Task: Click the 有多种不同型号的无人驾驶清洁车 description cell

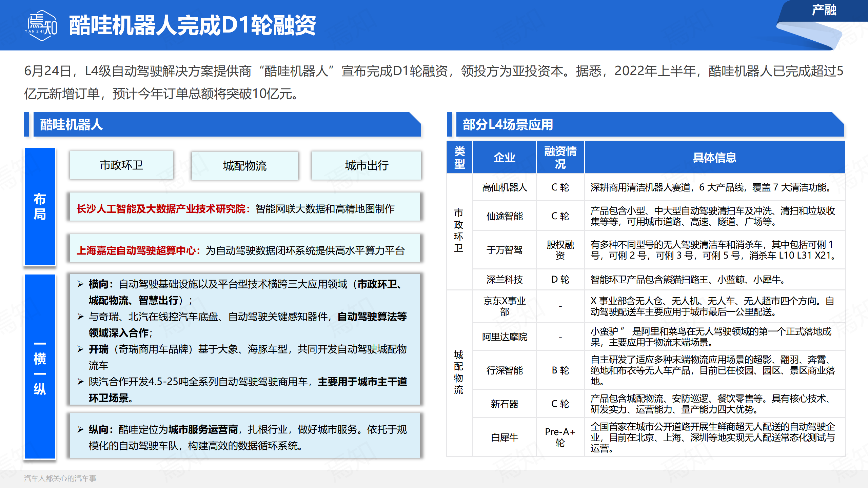Action: click(x=714, y=250)
